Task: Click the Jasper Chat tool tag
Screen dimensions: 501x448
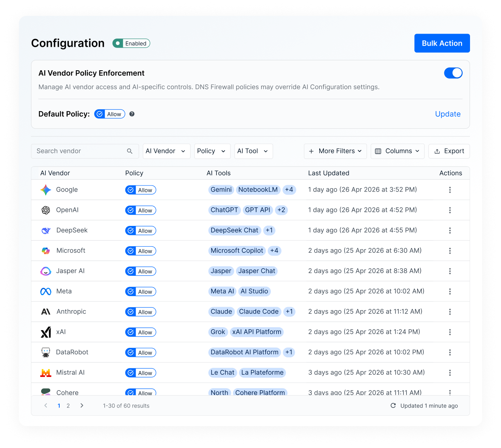Action: pos(257,271)
